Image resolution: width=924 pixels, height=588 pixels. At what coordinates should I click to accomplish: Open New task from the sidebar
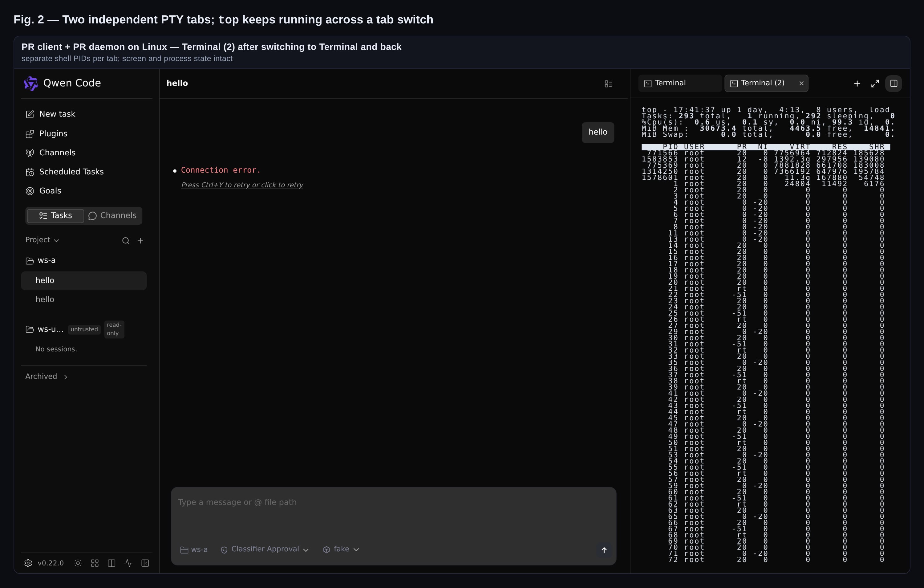pos(86,114)
